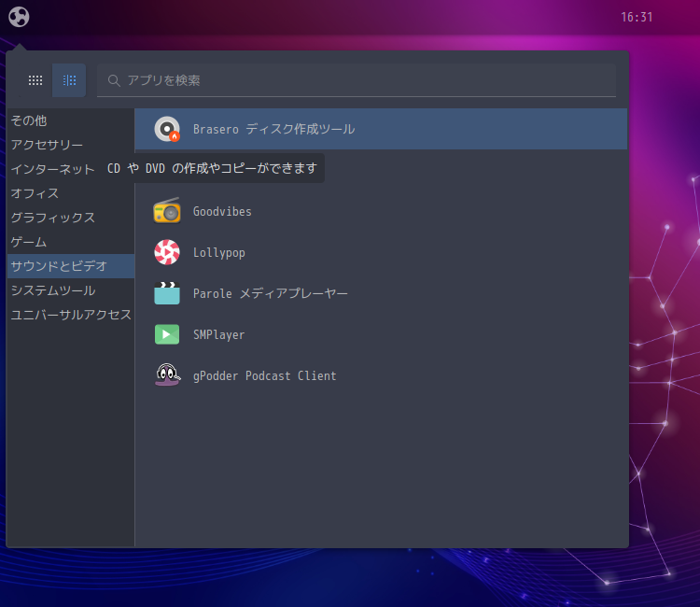
Task: Select the その他 category
Action: (71, 120)
